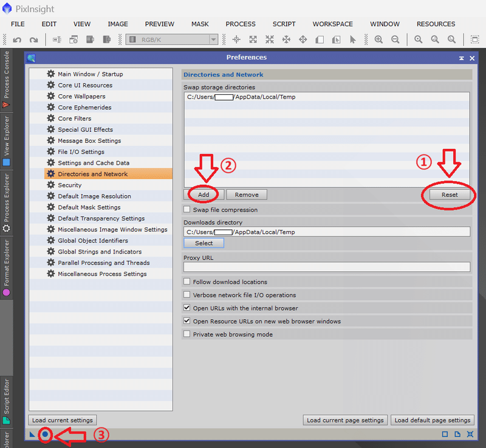
Task: Click the Add swap directory button
Action: 204,195
